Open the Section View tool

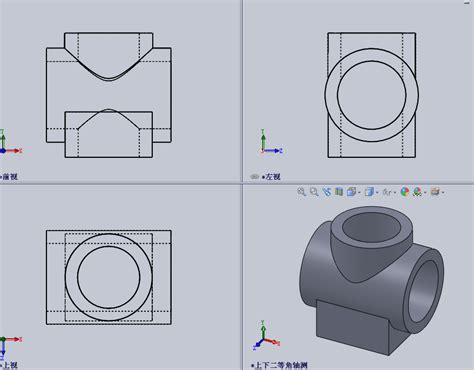point(339,192)
